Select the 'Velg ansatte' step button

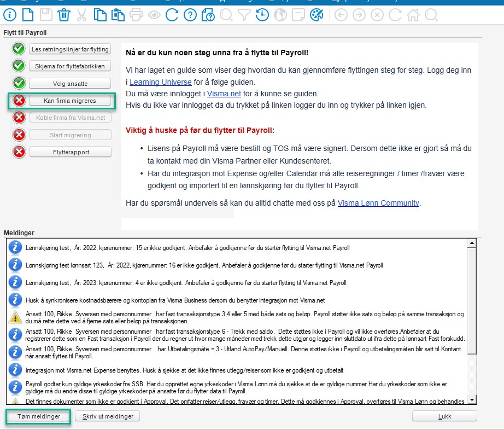[70, 84]
